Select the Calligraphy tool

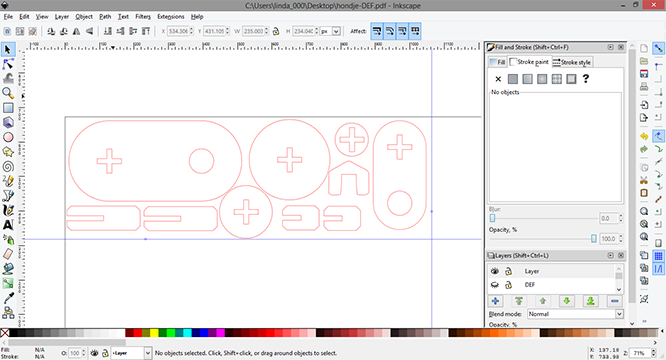click(8, 210)
